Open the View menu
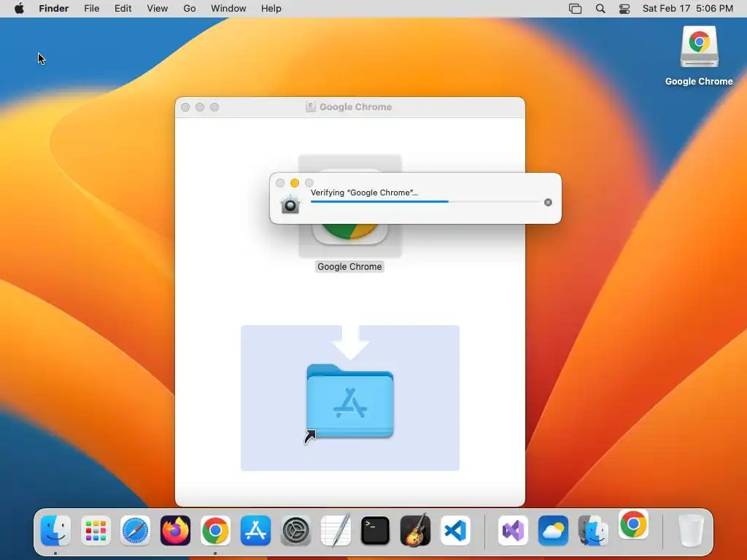Image resolution: width=747 pixels, height=560 pixels. 158,9
